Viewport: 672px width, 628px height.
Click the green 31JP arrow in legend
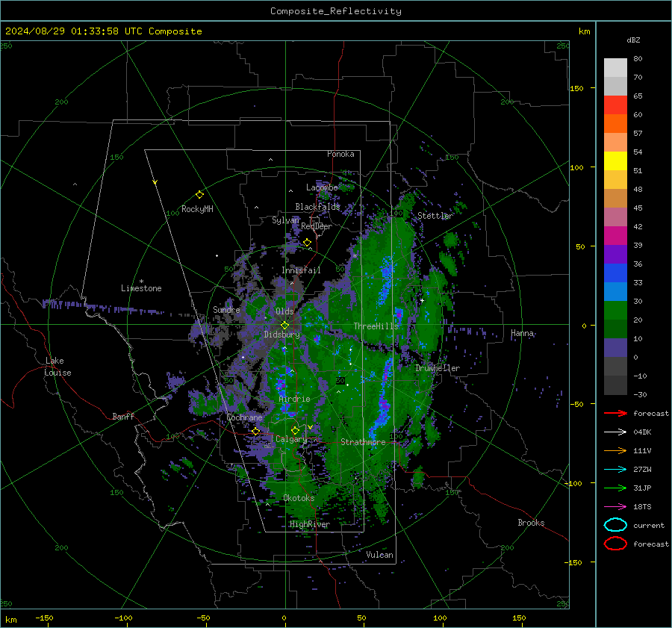tap(615, 488)
